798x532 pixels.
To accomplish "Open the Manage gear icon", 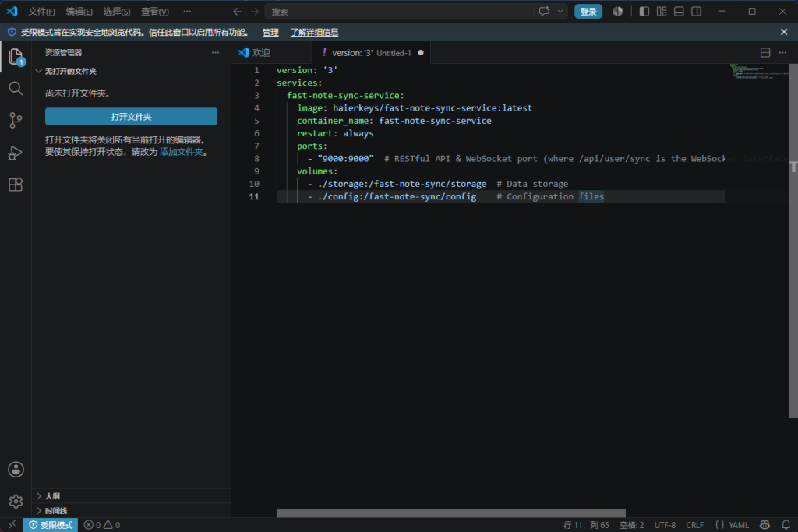I will (16, 502).
